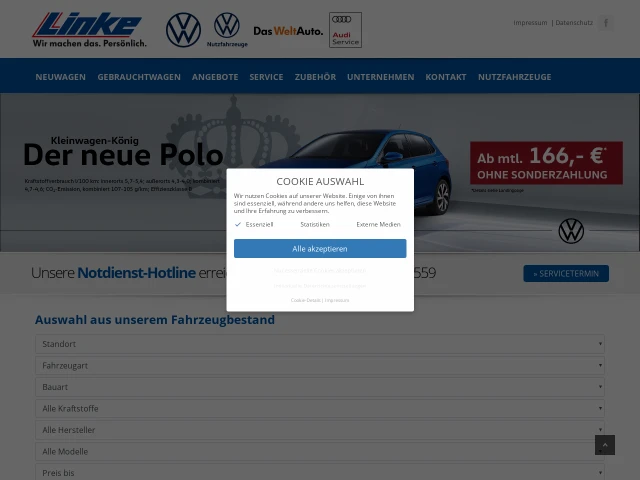This screenshot has width=640, height=480.
Task: Click the Audi Service logo
Action: coord(345,30)
